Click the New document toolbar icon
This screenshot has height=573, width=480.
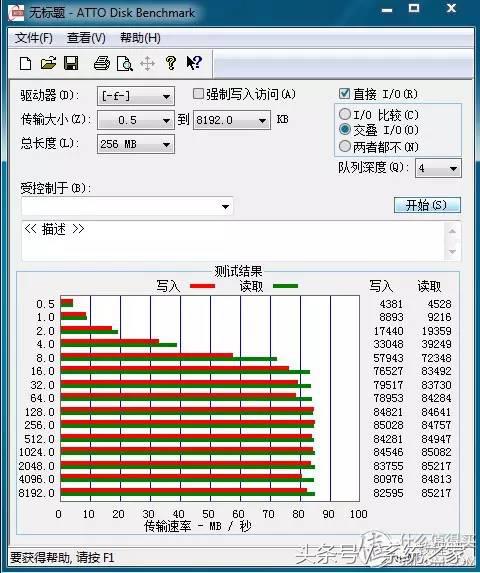point(25,64)
